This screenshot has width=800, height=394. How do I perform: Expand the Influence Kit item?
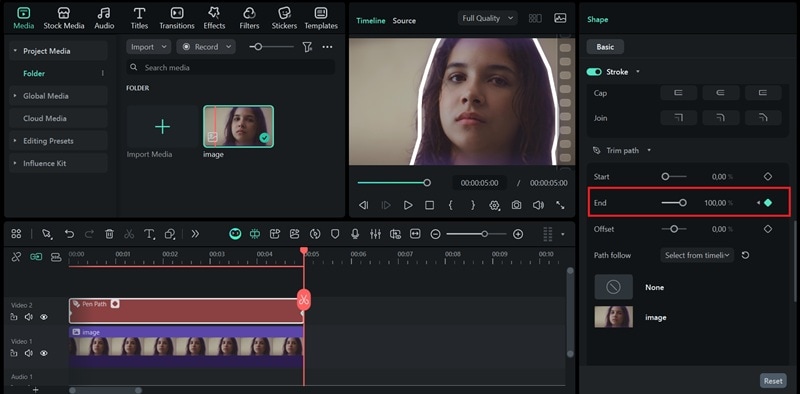point(15,163)
